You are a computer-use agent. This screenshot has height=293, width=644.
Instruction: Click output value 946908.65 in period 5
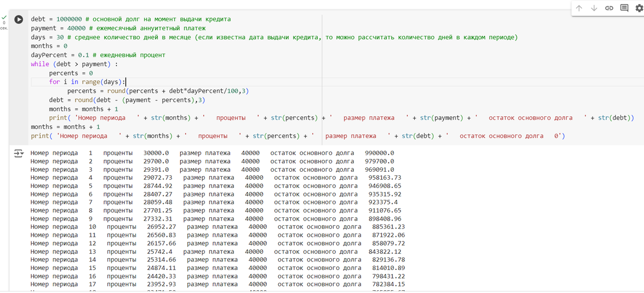(x=385, y=186)
